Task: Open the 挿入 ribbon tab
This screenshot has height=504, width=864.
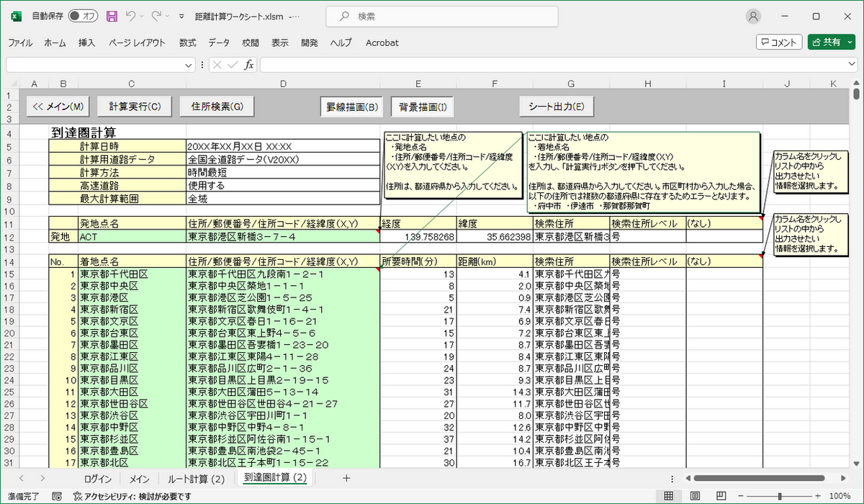Action: tap(87, 42)
